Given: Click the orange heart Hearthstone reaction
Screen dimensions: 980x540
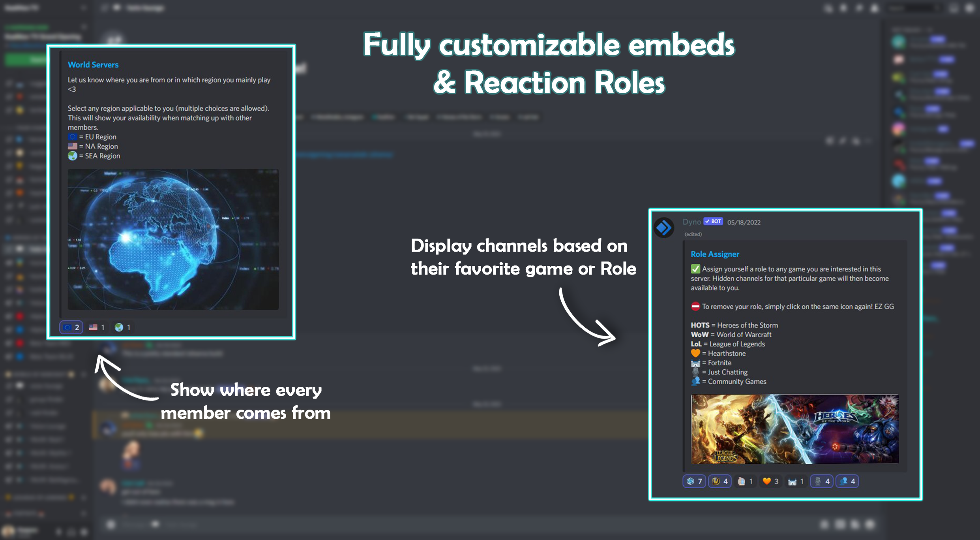Looking at the screenshot, I should point(770,481).
